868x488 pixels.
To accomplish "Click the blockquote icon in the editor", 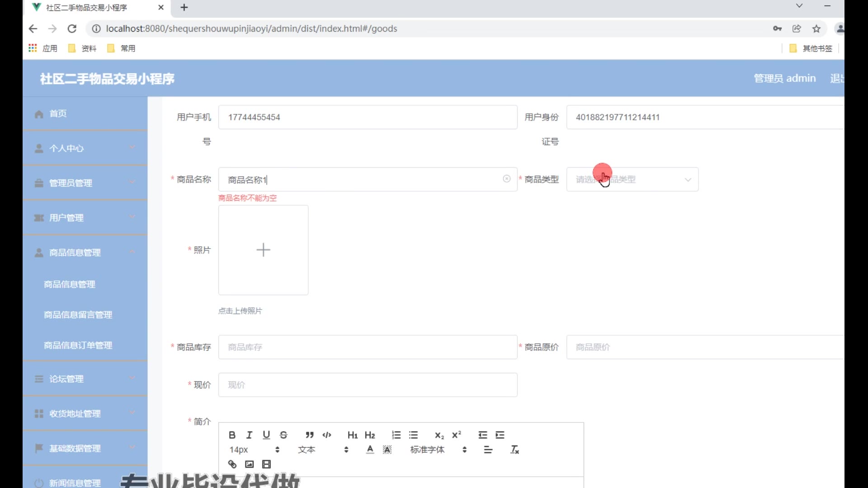I will click(309, 435).
